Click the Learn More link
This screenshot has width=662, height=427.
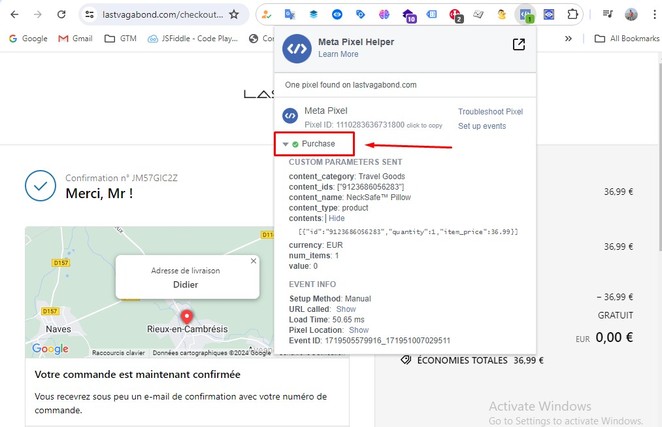(338, 54)
